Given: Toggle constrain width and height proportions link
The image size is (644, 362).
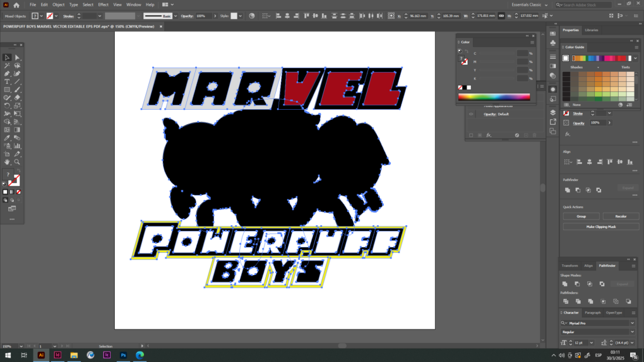Looking at the screenshot, I should [501, 16].
